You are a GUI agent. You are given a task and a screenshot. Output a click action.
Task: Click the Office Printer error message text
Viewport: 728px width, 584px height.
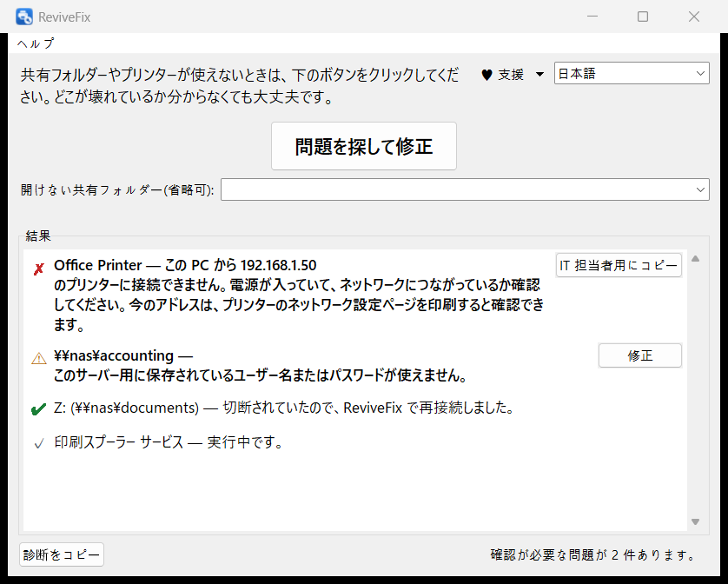(x=299, y=295)
